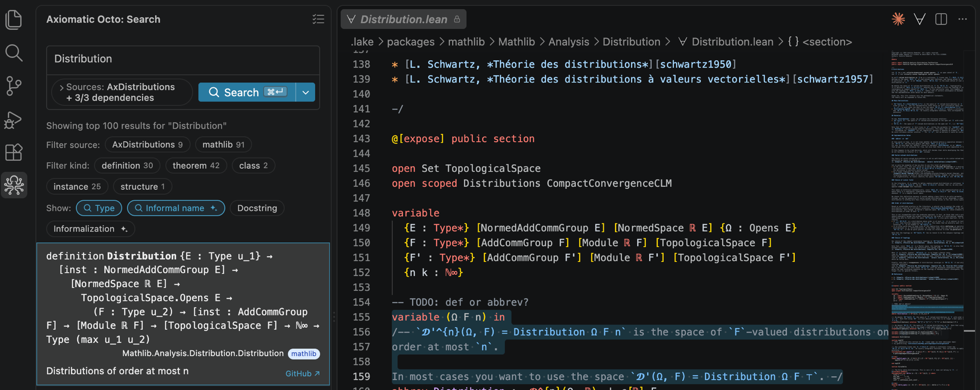Open the Mathlib breadcrumb segment
980x390 pixels.
[516, 42]
